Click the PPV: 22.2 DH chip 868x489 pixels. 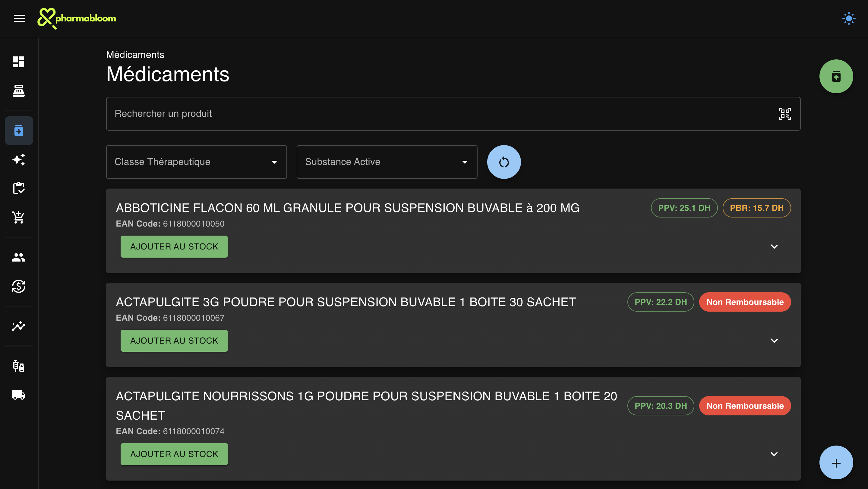pos(661,302)
